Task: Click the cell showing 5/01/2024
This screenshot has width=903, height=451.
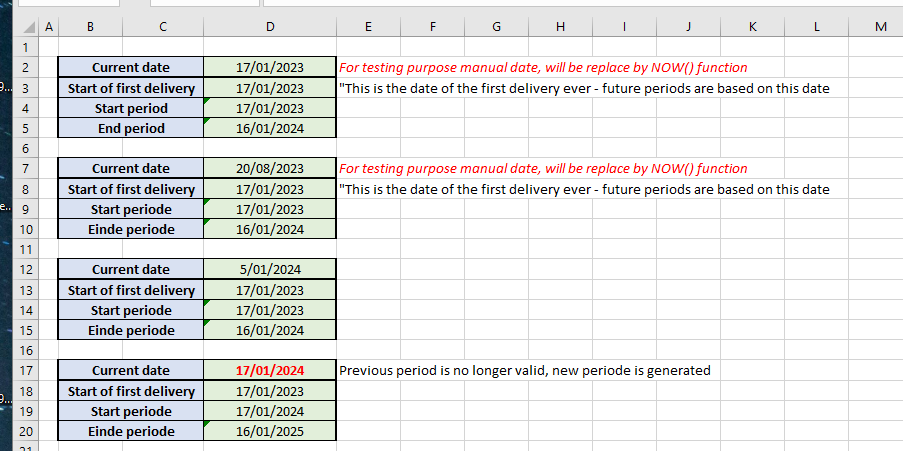Action: pos(270,269)
